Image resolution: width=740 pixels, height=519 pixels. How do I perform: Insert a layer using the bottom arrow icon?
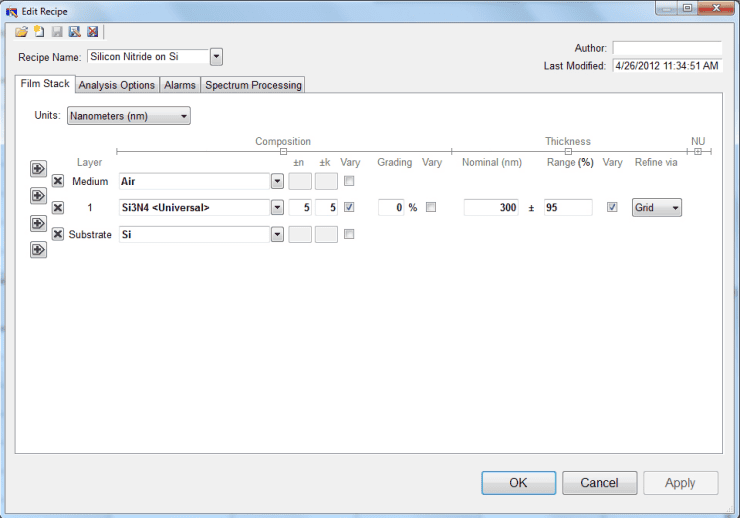[x=39, y=250]
